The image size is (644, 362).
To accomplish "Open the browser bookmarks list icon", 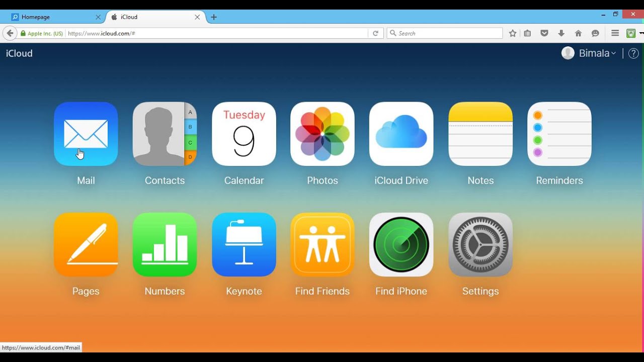I will (527, 33).
